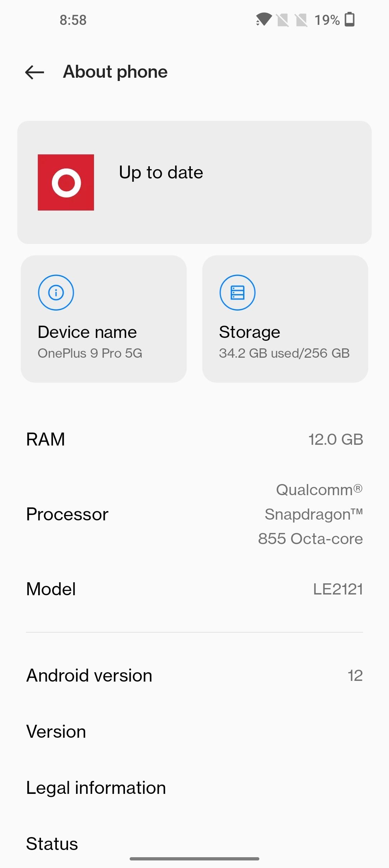Viewport: 389px width, 868px height.
Task: Select the RAM entry
Action: (194, 439)
